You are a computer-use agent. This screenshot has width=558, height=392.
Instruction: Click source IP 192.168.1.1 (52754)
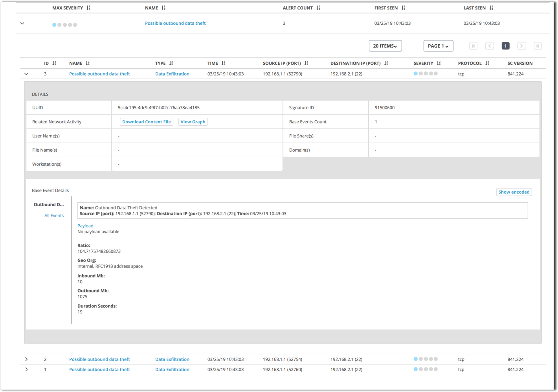click(283, 359)
